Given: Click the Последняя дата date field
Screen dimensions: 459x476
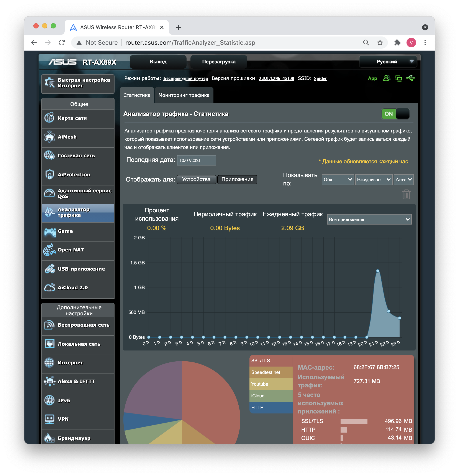Looking at the screenshot, I should [196, 160].
